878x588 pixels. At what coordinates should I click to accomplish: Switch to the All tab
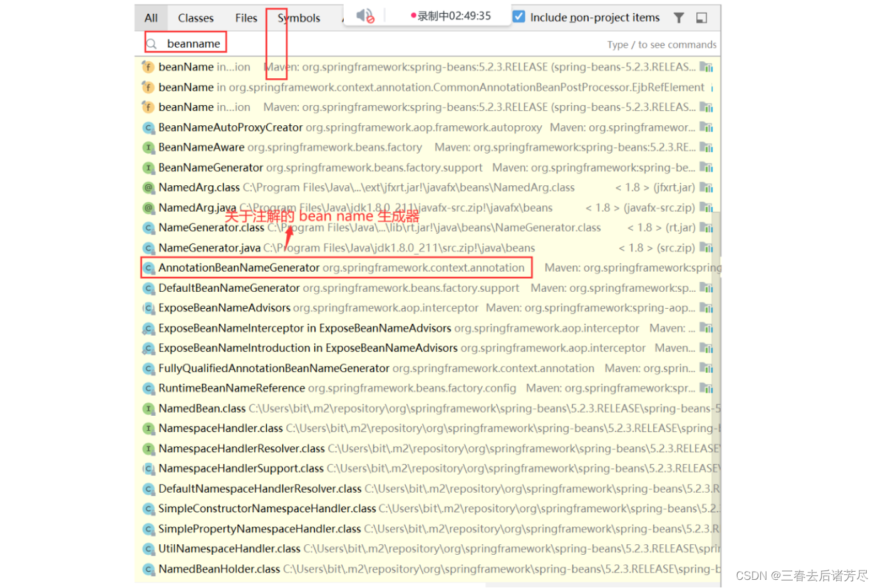click(x=151, y=18)
